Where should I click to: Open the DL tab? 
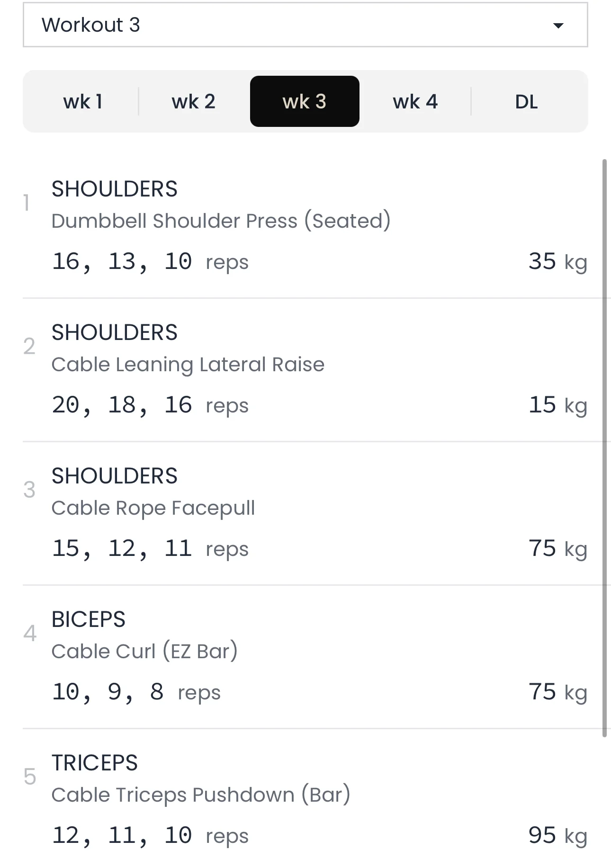[x=526, y=102]
